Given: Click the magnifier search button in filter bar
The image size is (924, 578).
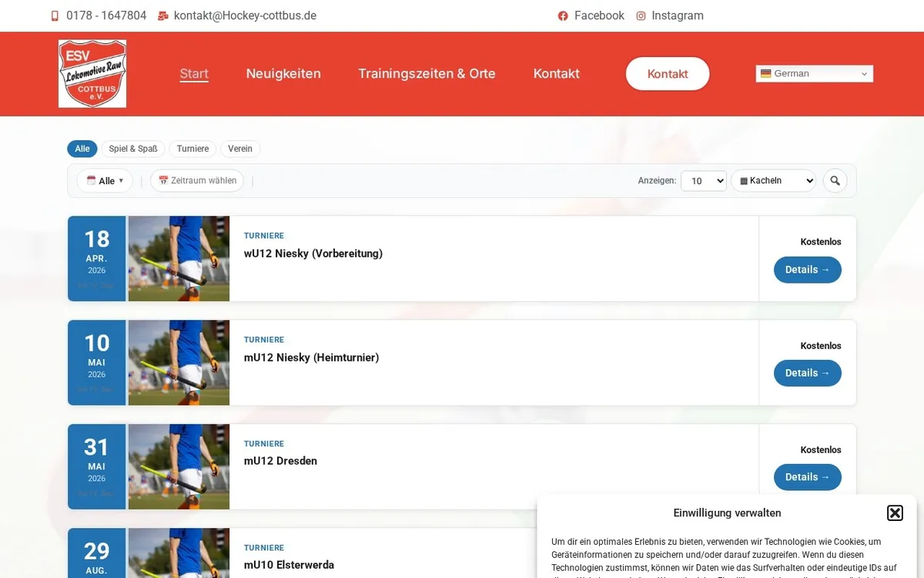Looking at the screenshot, I should pos(835,181).
